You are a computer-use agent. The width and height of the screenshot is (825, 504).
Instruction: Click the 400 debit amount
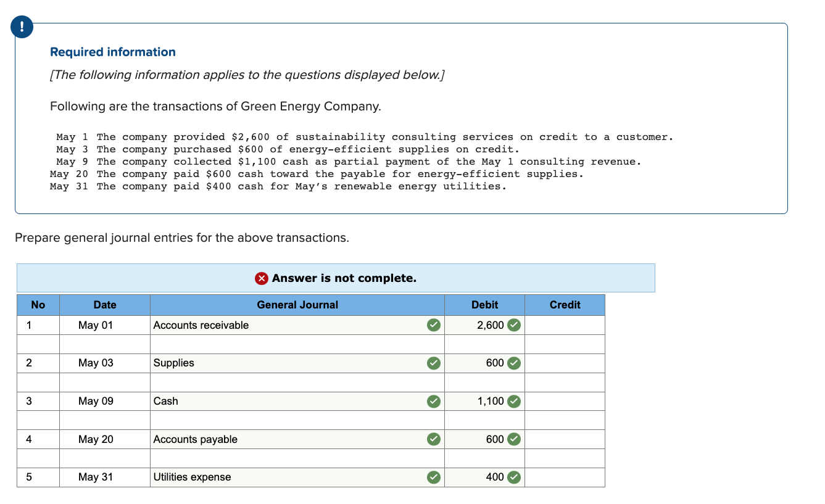point(495,477)
